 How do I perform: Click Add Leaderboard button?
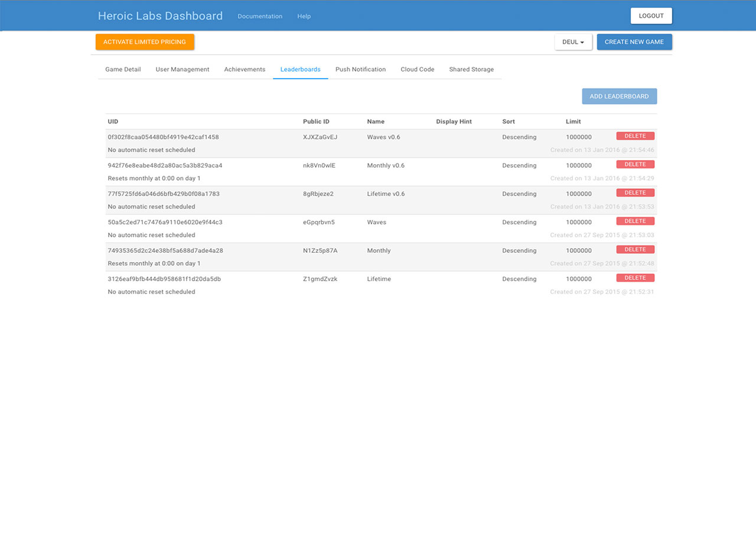(619, 96)
